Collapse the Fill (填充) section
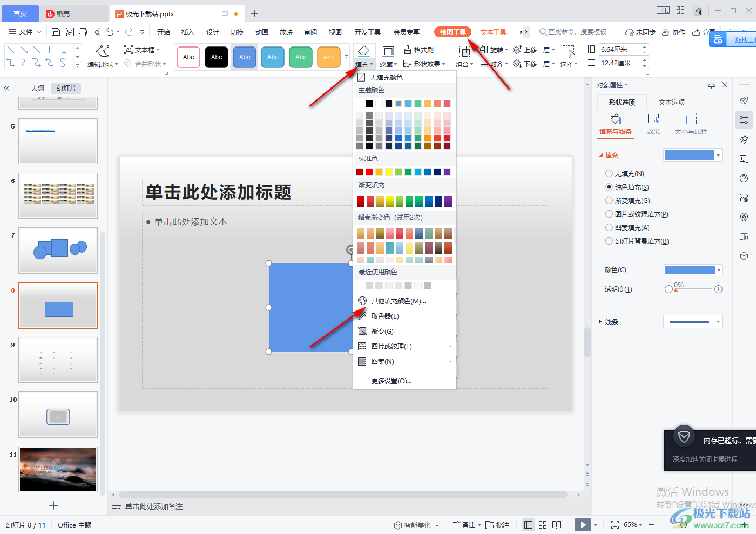Image resolution: width=756 pixels, height=534 pixels. 600,156
